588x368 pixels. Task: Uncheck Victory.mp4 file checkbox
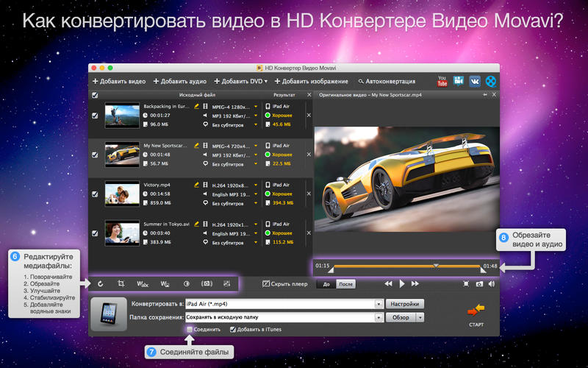click(95, 194)
